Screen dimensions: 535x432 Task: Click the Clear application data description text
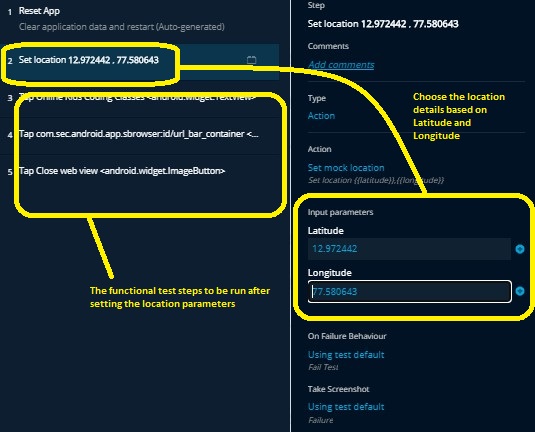pos(122,27)
